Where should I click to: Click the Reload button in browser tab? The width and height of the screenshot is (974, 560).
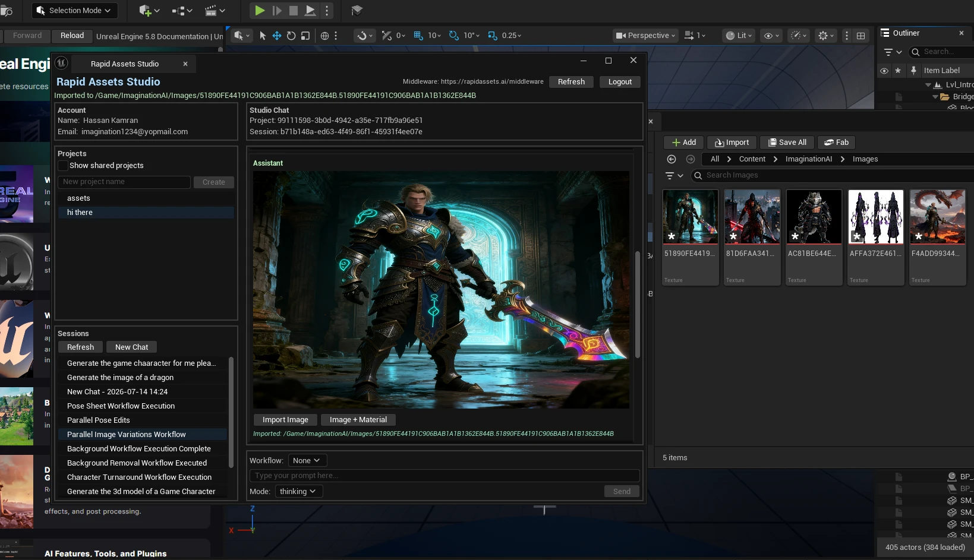(72, 36)
